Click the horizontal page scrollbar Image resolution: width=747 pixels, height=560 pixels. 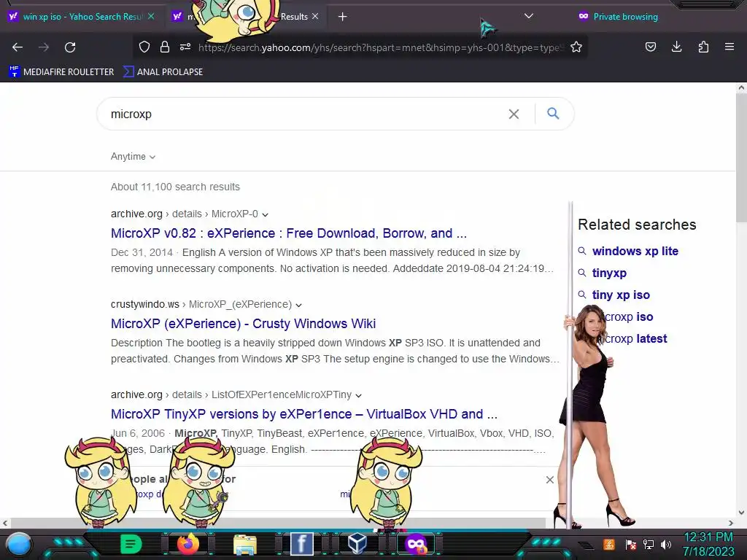click(x=278, y=524)
